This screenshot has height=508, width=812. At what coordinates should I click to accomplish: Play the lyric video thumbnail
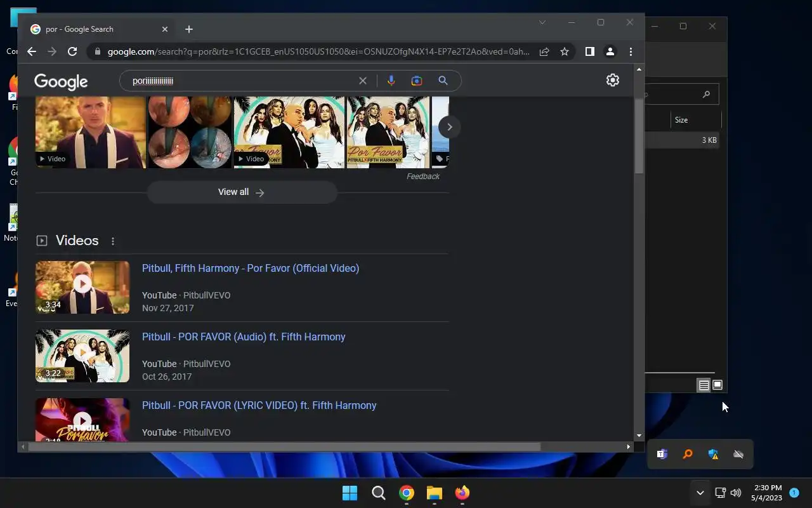pos(82,420)
